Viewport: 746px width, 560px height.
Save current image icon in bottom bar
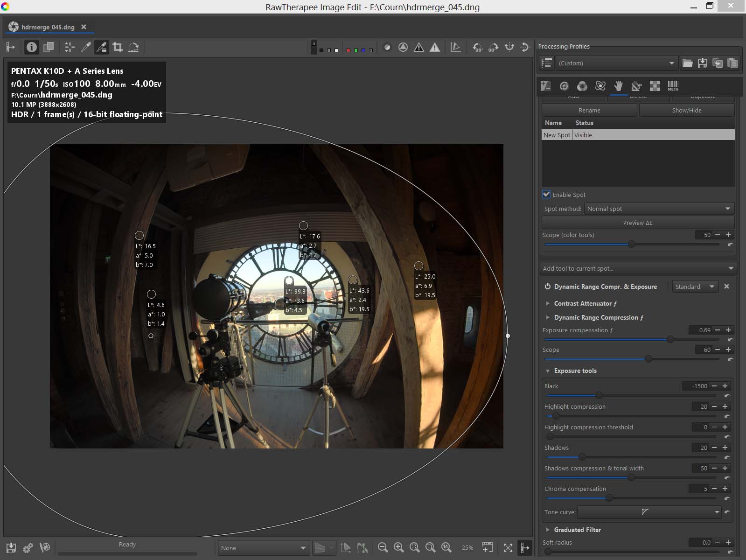(x=11, y=547)
